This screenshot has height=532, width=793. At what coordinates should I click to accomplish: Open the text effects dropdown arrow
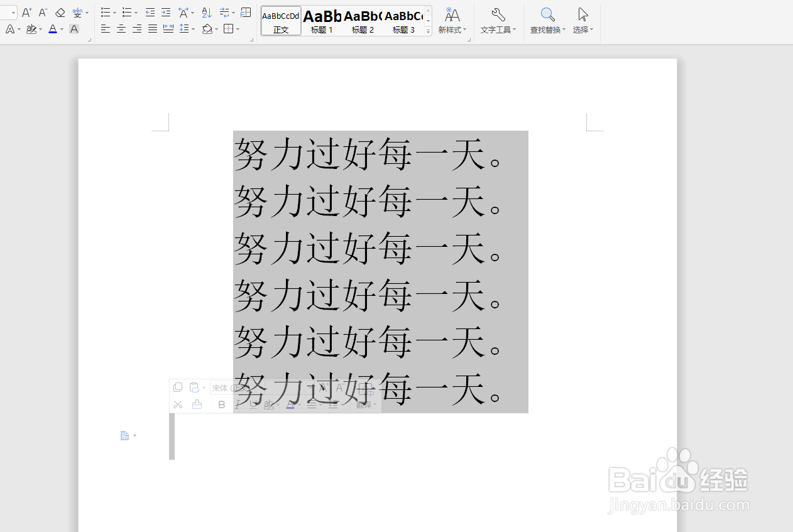click(x=19, y=30)
